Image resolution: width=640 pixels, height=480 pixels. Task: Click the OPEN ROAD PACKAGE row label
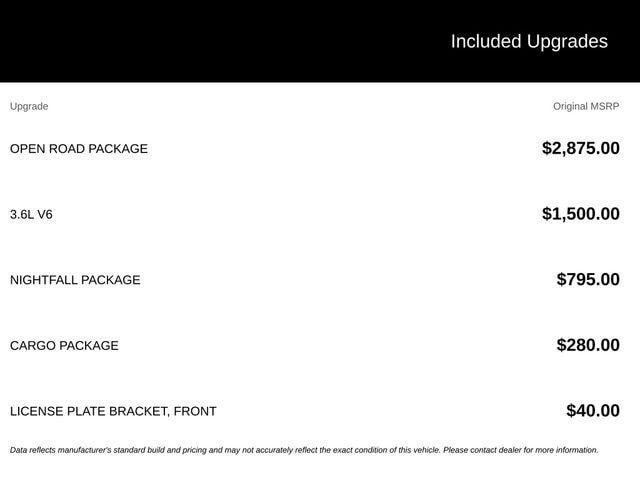79,149
